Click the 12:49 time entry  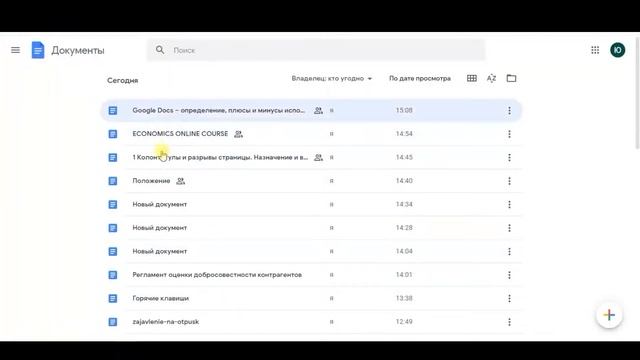[404, 322]
